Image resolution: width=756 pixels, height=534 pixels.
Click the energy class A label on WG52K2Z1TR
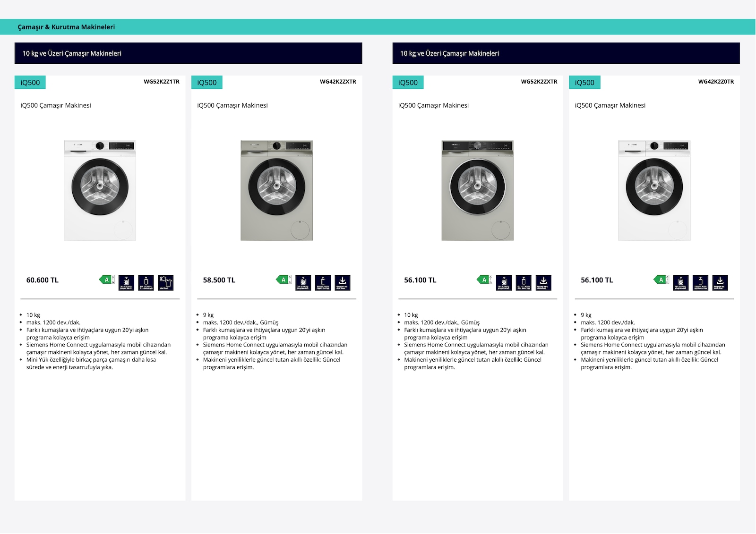[x=107, y=280]
